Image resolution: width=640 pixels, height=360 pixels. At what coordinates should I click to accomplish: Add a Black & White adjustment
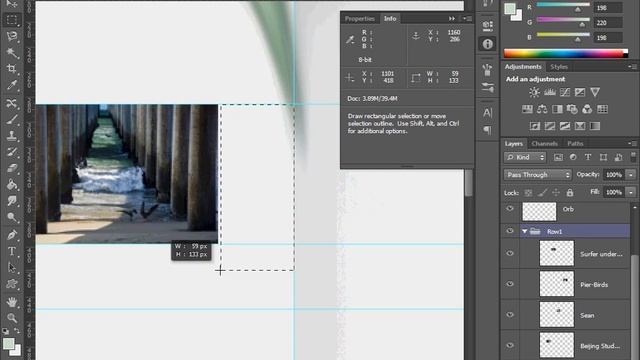[557, 109]
